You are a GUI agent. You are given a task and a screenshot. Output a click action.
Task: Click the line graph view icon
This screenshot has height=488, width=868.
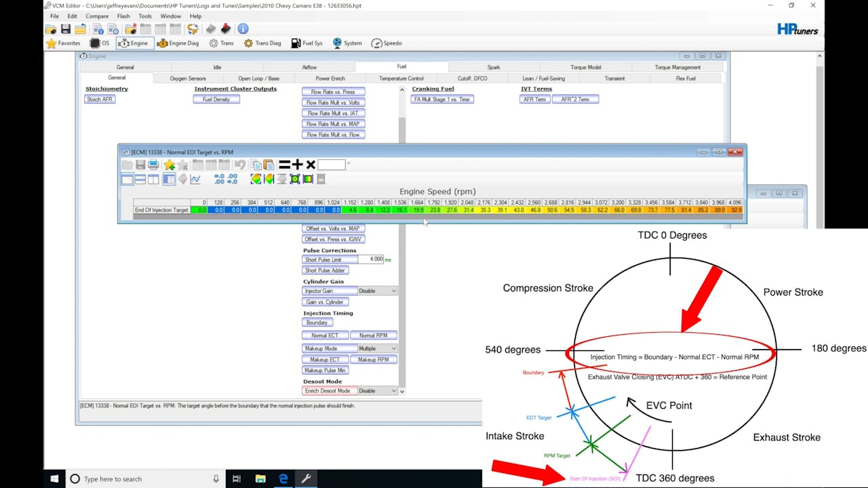pos(195,179)
